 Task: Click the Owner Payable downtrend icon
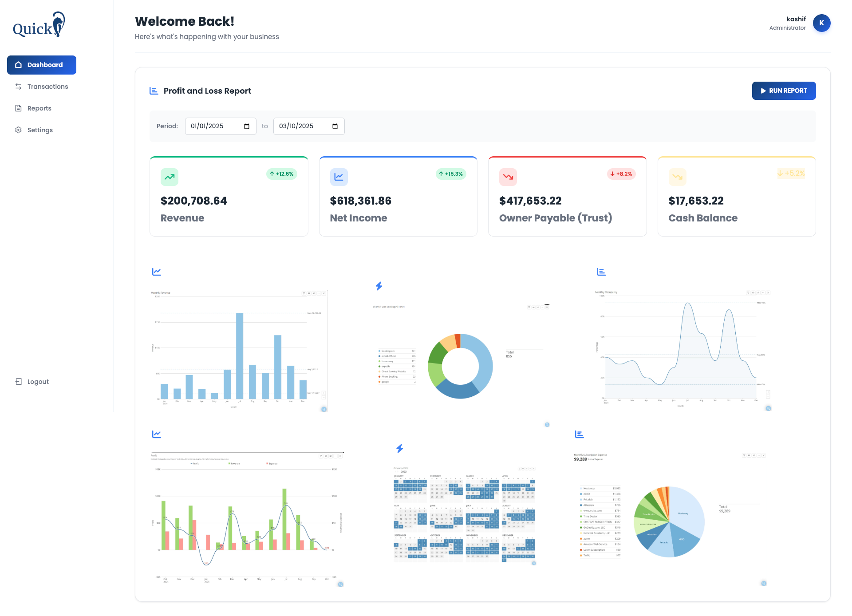(x=508, y=177)
